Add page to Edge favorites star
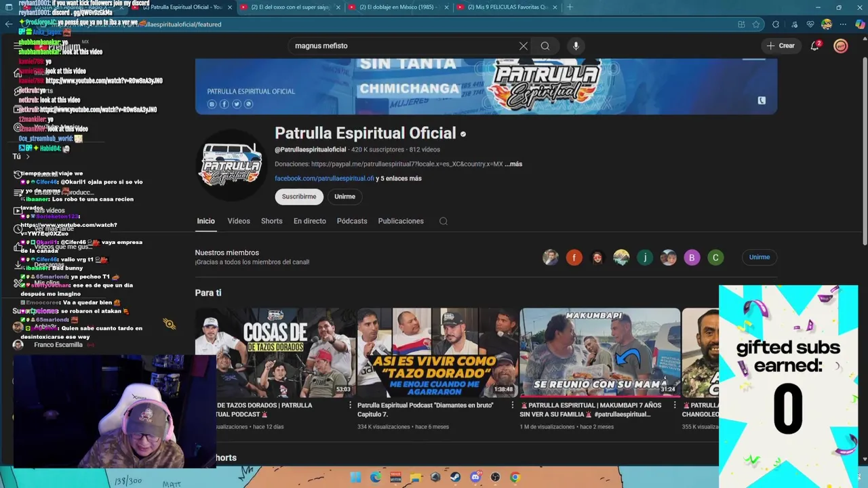 [756, 24]
